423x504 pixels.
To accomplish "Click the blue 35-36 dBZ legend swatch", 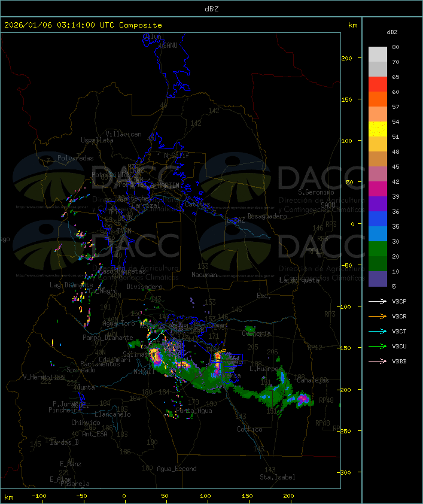I will [378, 219].
